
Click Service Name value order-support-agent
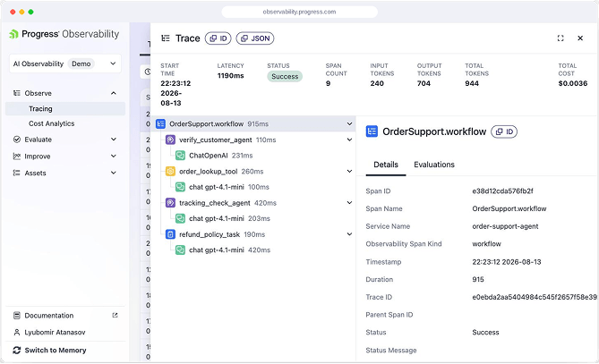click(x=505, y=226)
